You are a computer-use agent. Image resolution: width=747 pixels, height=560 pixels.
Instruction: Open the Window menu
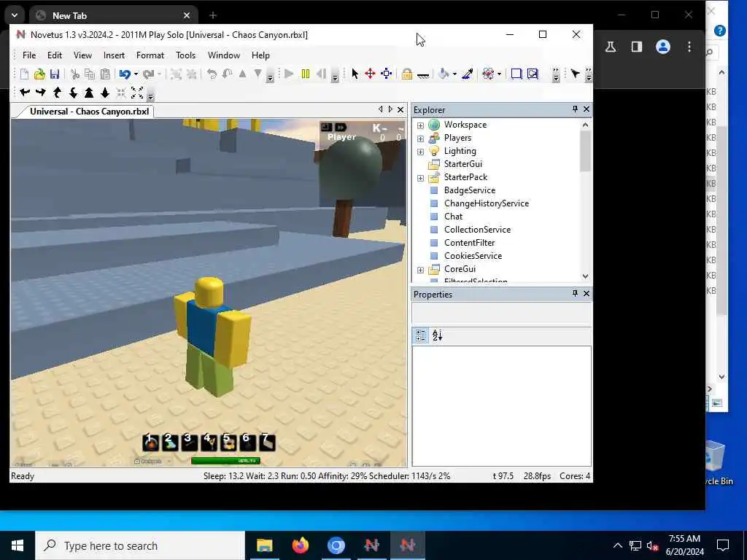[x=224, y=55]
